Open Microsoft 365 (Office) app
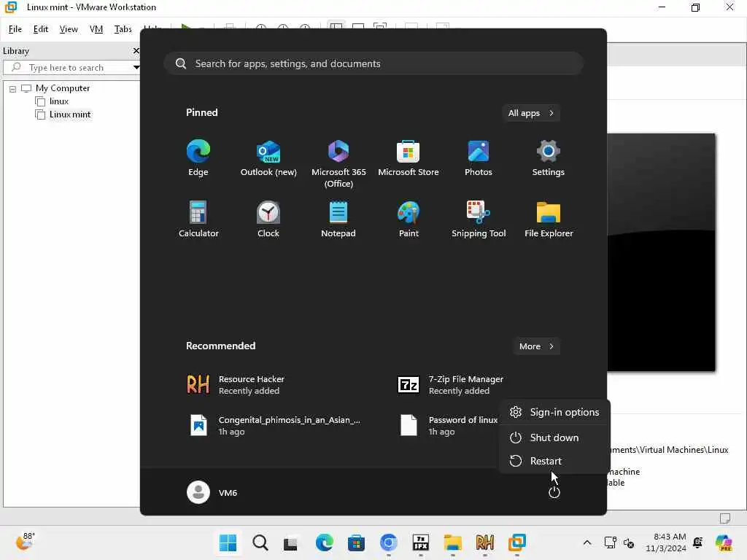747x560 pixels. click(x=338, y=164)
